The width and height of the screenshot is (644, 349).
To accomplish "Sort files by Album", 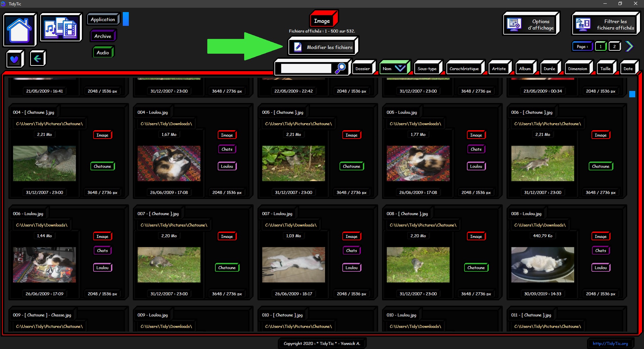I will click(526, 68).
